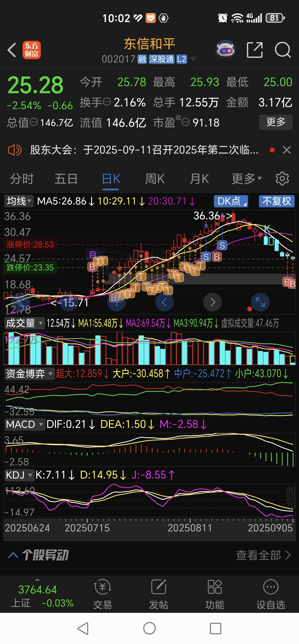
Task: Tap Android home circle button
Action: 149,628
